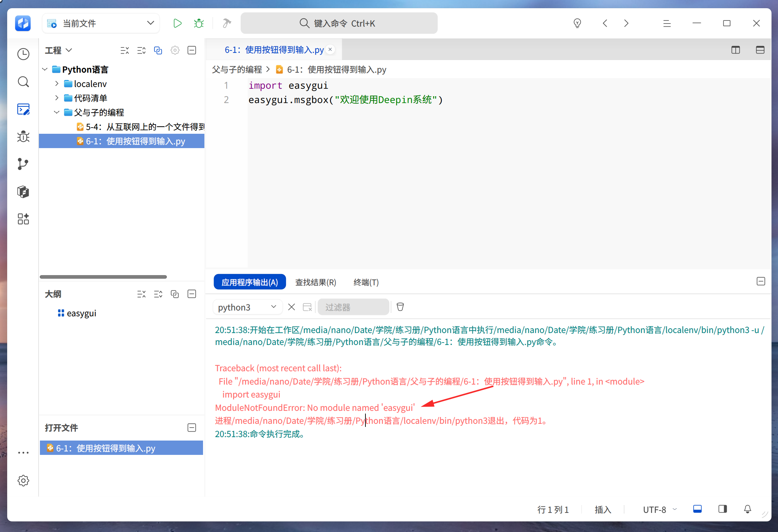This screenshot has width=778, height=532.
Task: Click the hammer build icon
Action: coord(227,23)
